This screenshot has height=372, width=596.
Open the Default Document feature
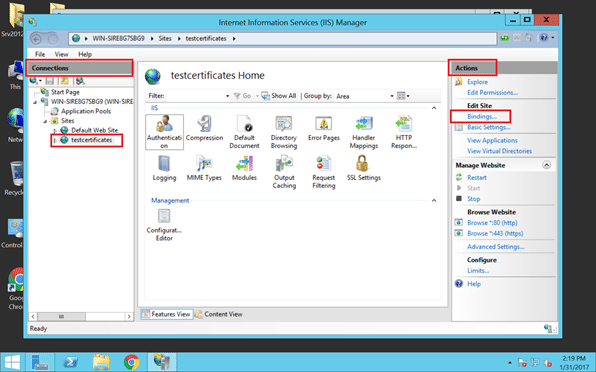click(x=244, y=132)
